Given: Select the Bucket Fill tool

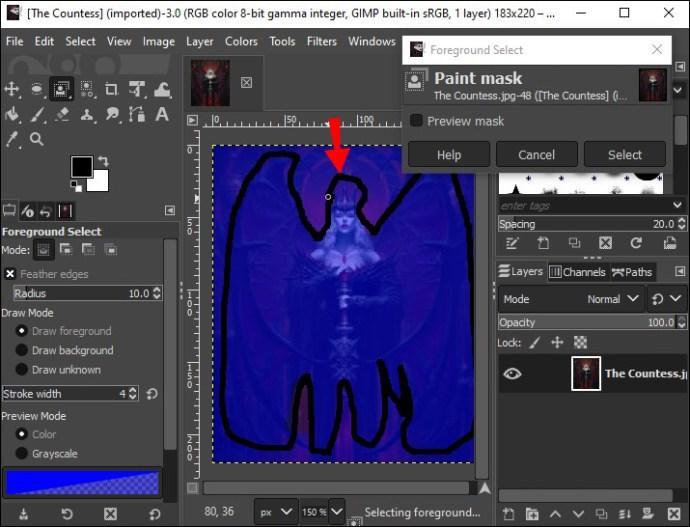Looking at the screenshot, I should tap(12, 114).
